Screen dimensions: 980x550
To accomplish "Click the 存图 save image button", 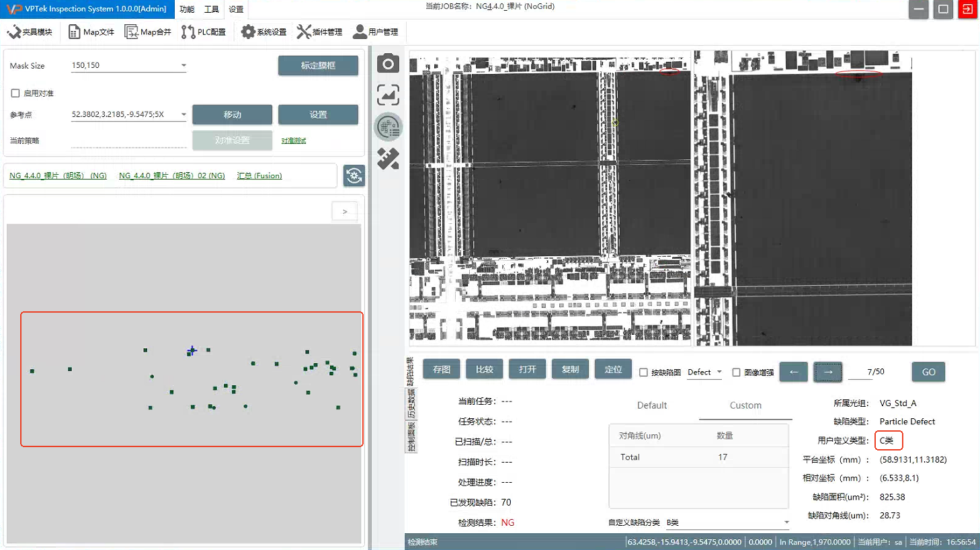I will [x=442, y=369].
